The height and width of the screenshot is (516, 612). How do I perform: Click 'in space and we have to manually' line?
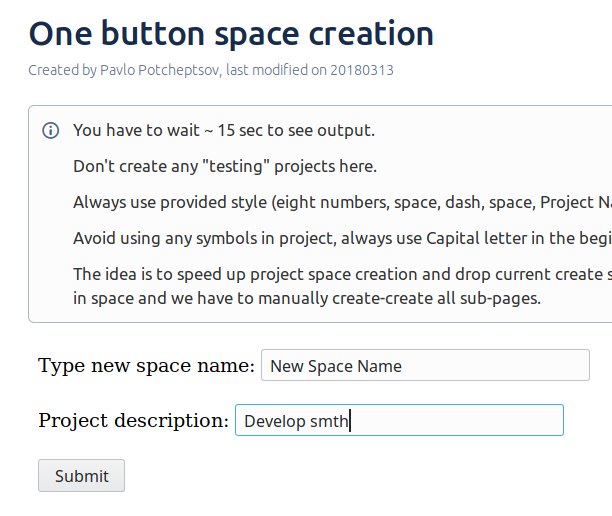click(307, 298)
